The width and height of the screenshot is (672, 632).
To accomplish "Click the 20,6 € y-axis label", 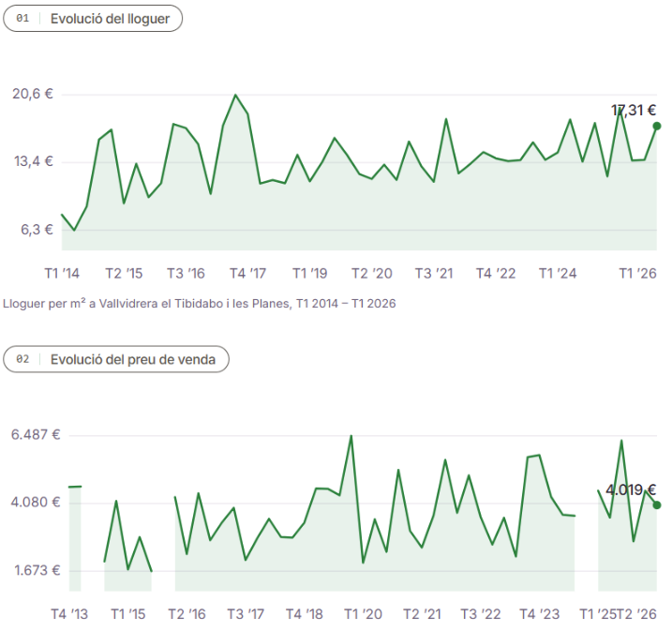I will point(33,94).
